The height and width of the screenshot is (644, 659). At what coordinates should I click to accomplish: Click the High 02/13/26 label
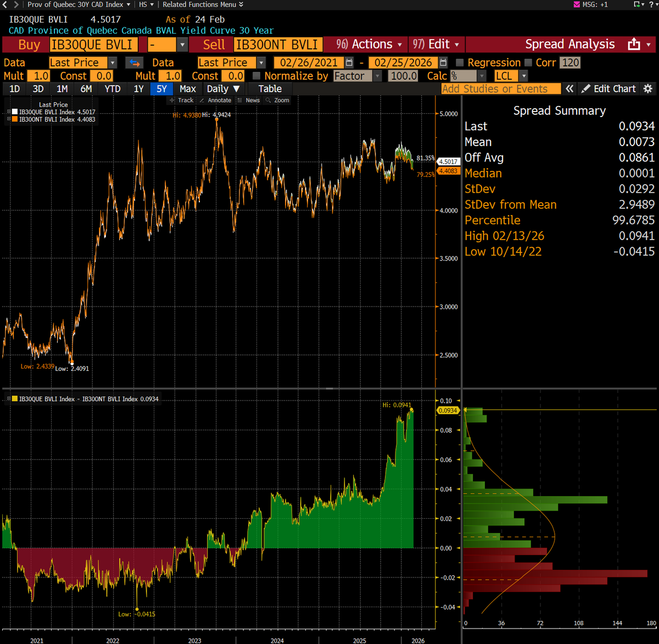(504, 236)
